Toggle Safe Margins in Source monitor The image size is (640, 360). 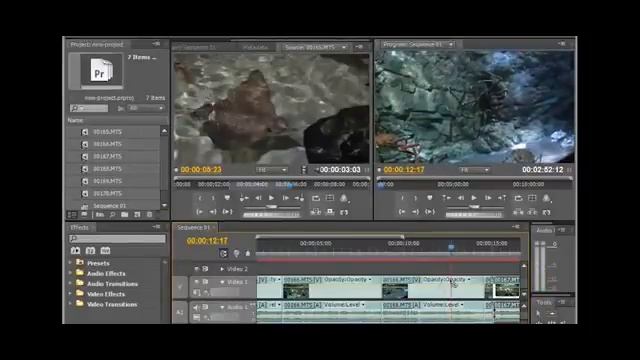pos(330,198)
